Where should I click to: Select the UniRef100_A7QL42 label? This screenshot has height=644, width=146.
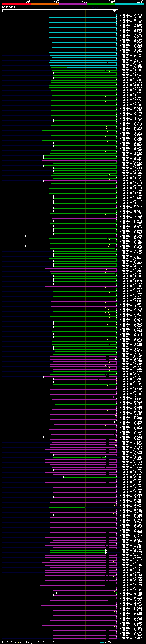[131, 32]
